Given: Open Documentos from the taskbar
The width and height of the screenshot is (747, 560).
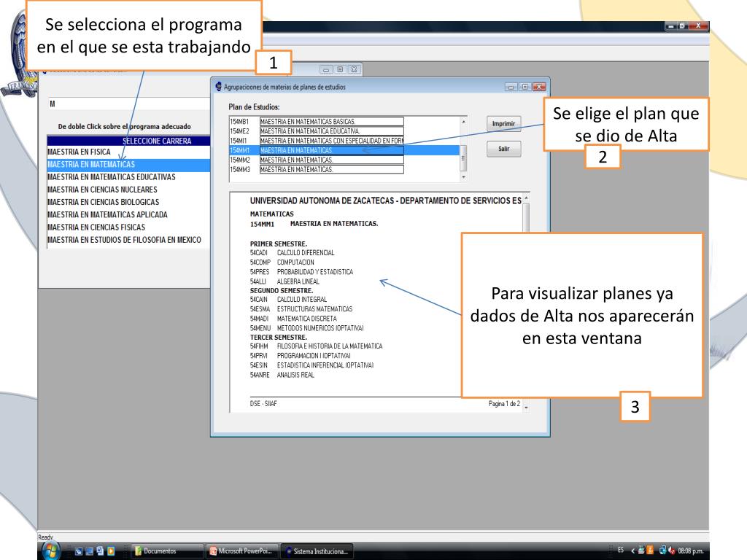Looking at the screenshot, I should pyautogui.click(x=165, y=551).
